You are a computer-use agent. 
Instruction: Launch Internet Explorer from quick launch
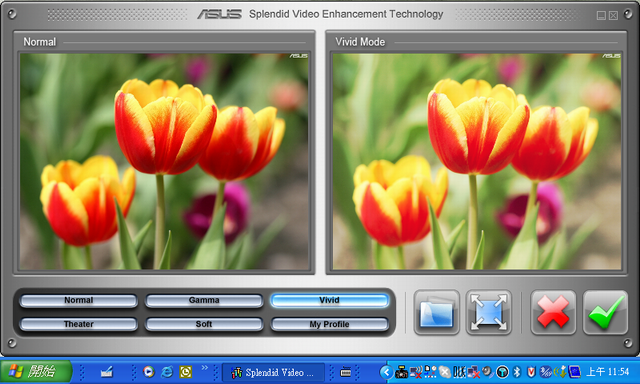(167, 371)
